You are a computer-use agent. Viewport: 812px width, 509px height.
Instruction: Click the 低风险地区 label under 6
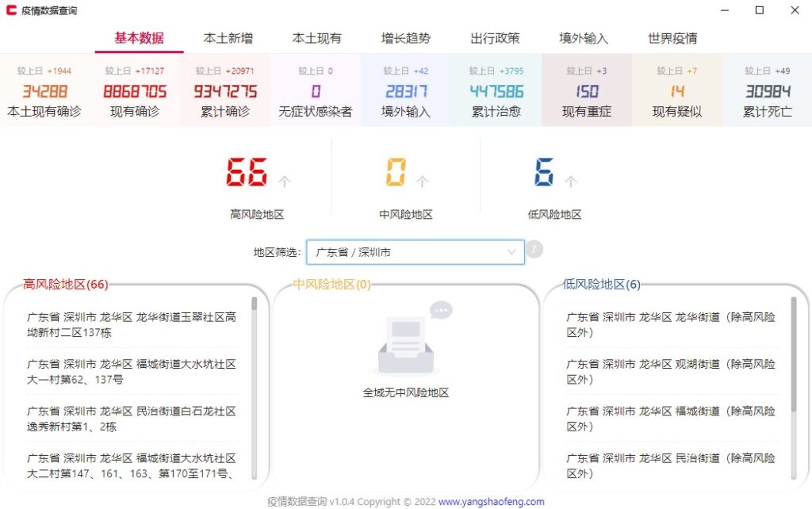tap(554, 214)
